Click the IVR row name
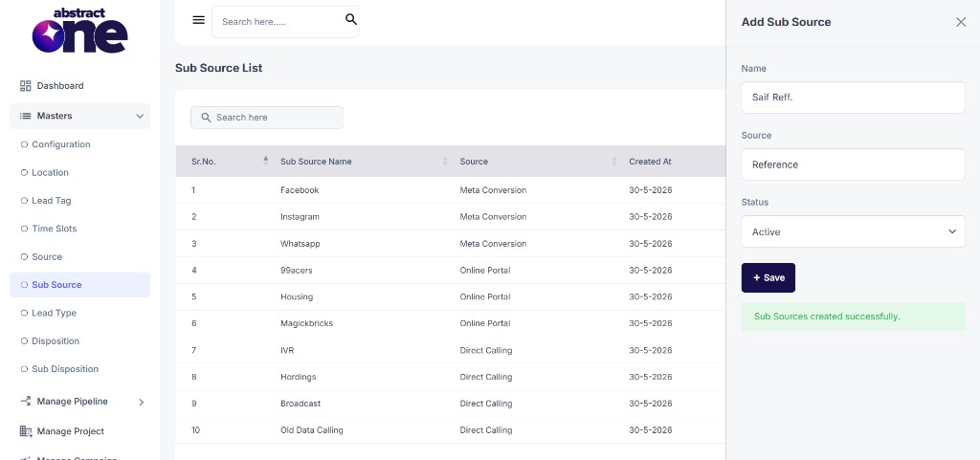Screen dimensions: 980x460 click(x=287, y=350)
